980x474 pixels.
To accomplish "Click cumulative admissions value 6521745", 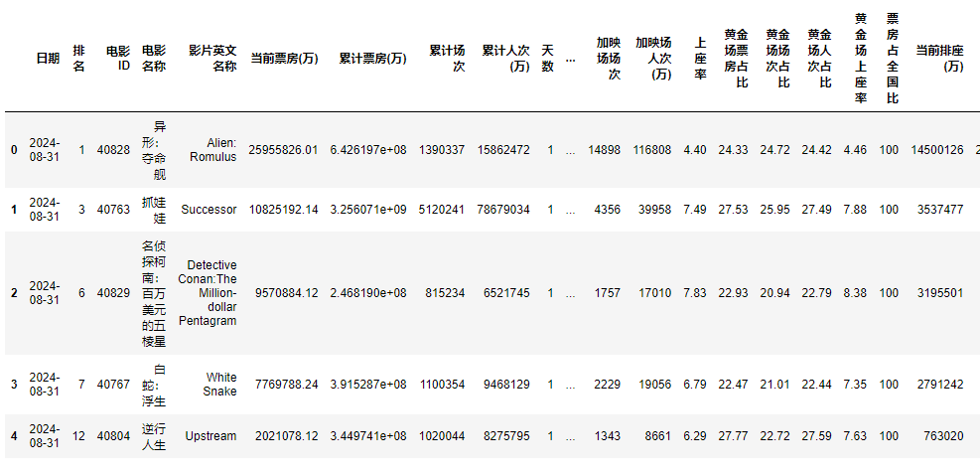I will (x=506, y=293).
